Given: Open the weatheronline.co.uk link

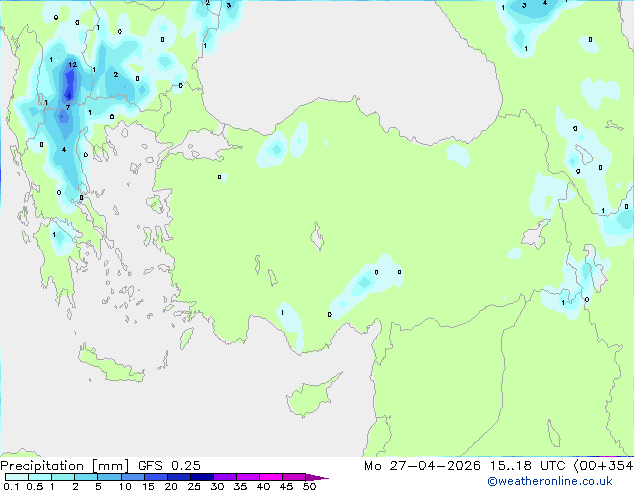Looking at the screenshot, I should click(550, 481).
